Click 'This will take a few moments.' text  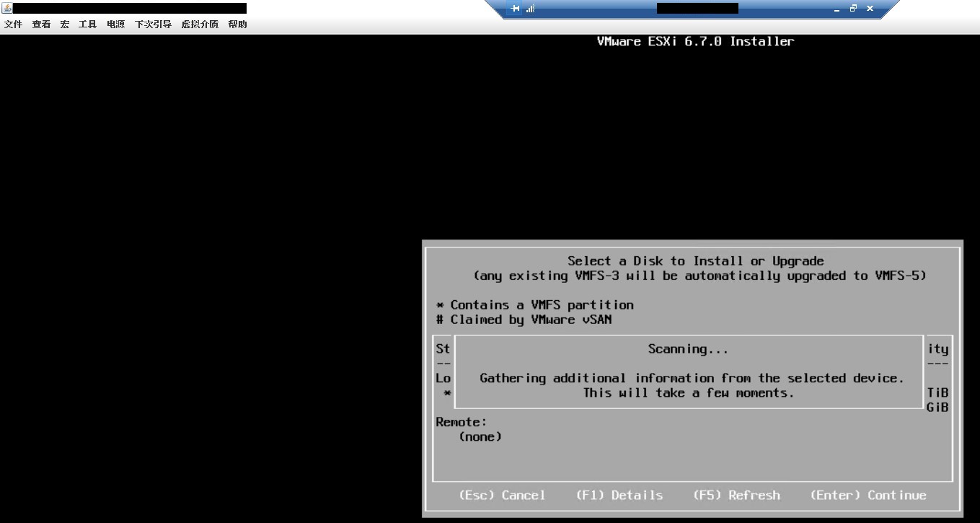pos(688,393)
